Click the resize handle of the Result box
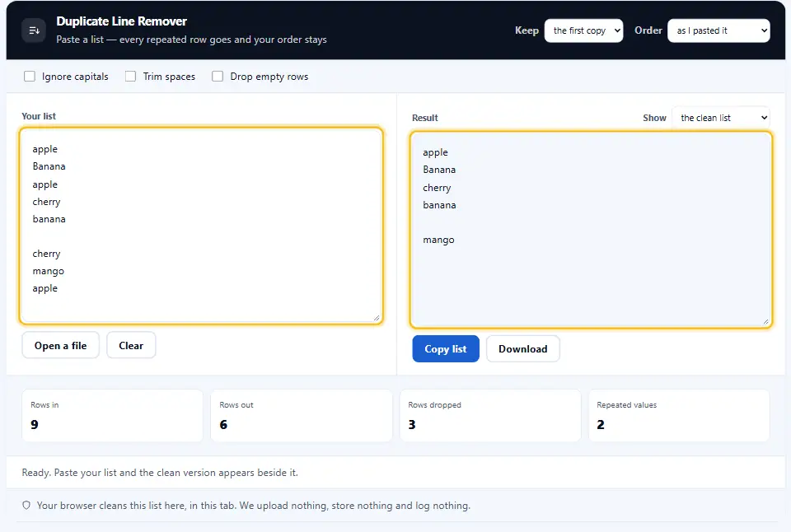The image size is (791, 532). [765, 321]
